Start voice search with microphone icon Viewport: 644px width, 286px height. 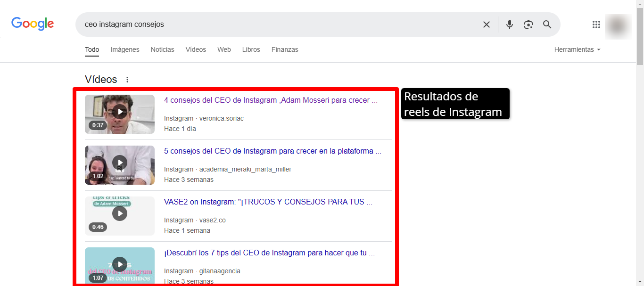point(510,25)
